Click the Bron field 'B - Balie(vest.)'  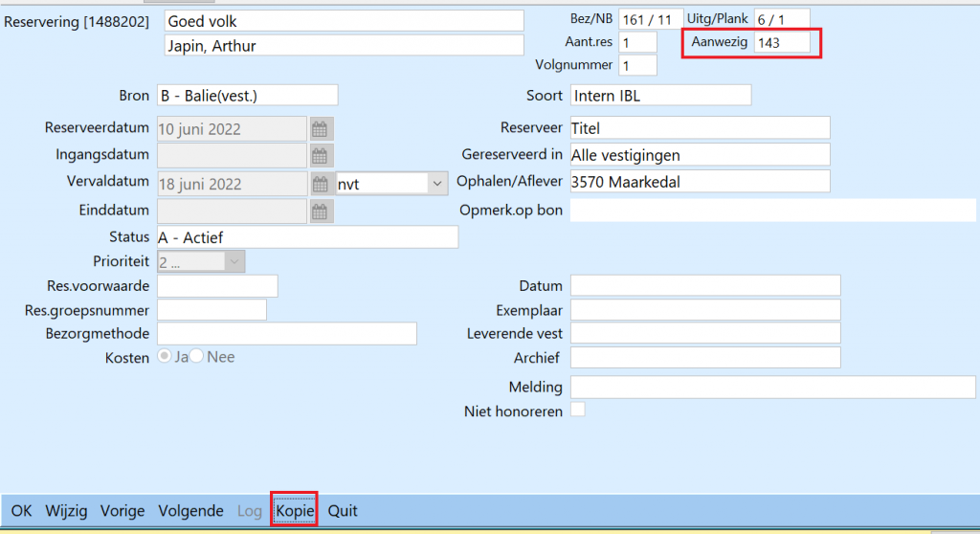[247, 96]
